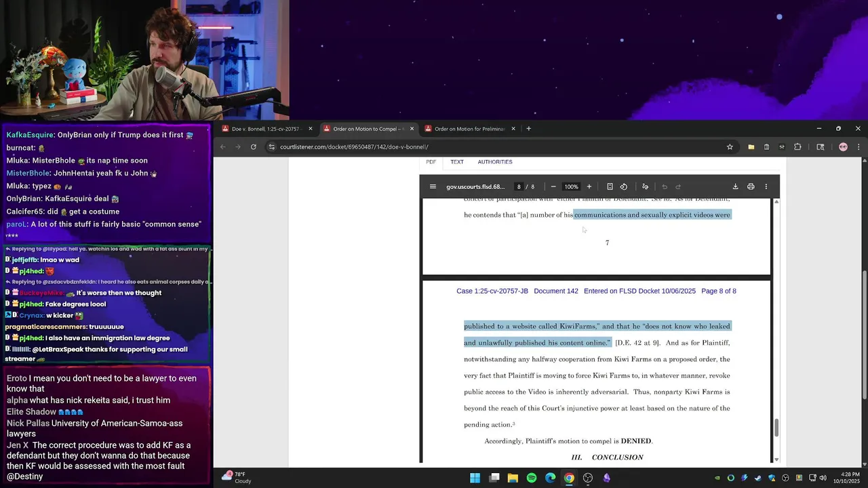Click KafkaEsquire username in chat
This screenshot has height=488, width=868.
click(x=28, y=135)
